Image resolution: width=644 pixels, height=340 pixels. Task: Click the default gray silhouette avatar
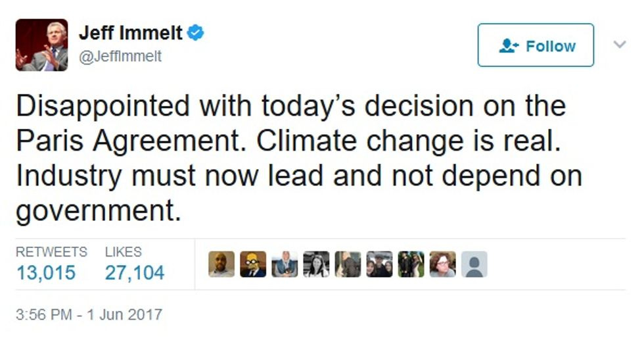[474, 264]
